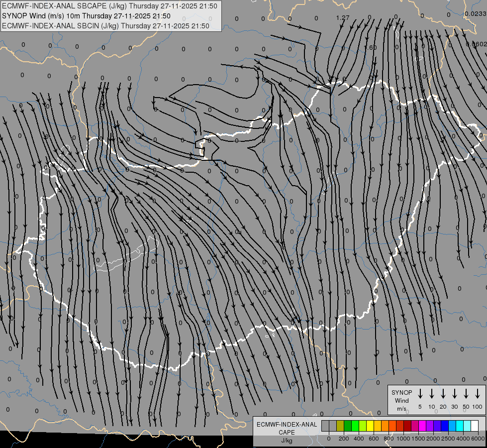Click the 30 m/s wind arrow in legend

454,393
